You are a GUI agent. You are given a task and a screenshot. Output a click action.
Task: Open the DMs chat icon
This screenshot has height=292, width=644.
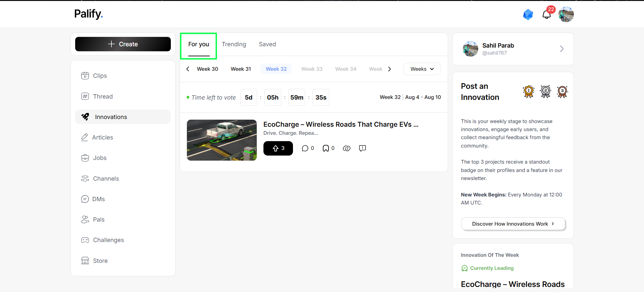pyautogui.click(x=85, y=199)
